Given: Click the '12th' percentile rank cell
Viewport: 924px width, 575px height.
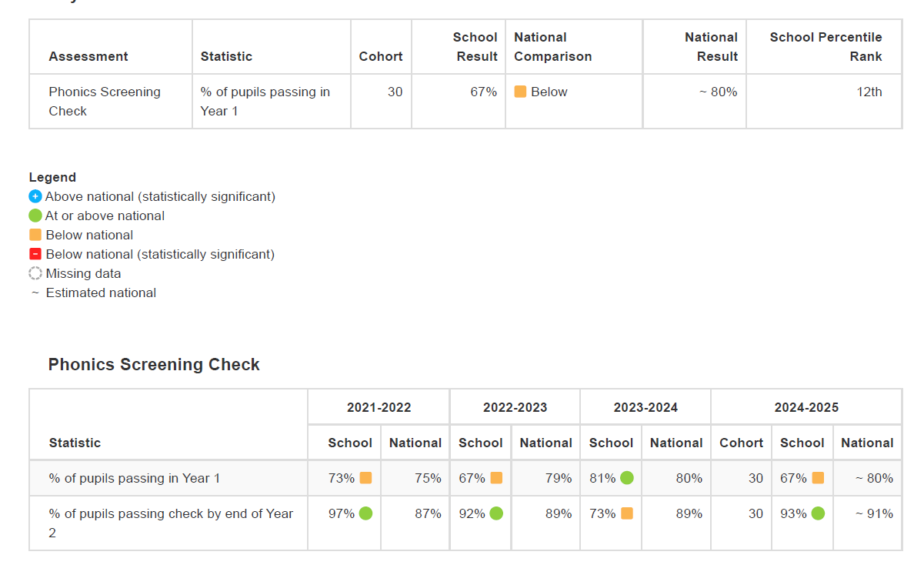Looking at the screenshot, I should 869,92.
